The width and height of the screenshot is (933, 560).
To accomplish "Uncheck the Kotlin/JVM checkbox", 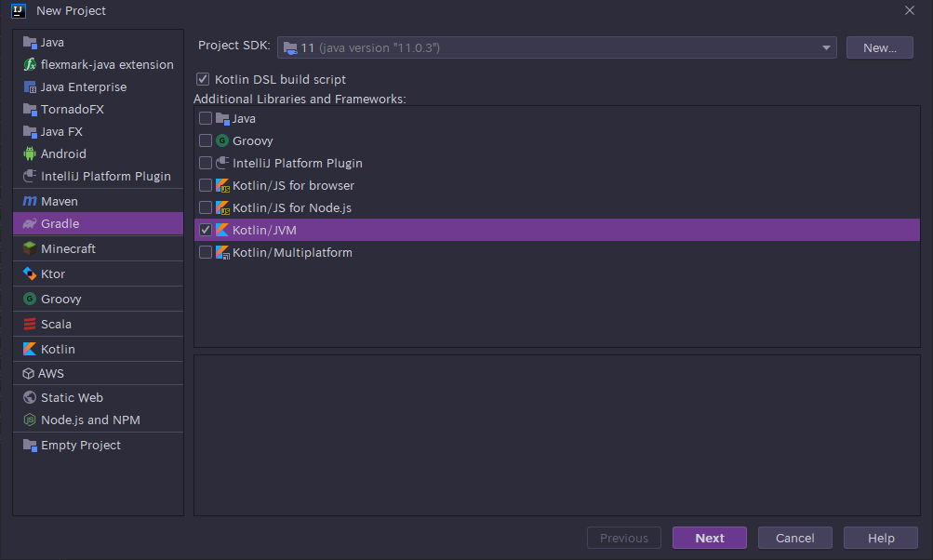I will coord(206,231).
